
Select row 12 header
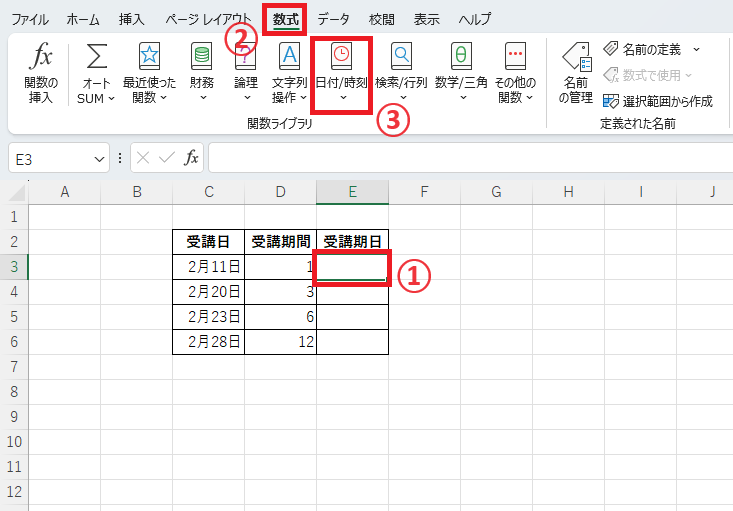coord(14,492)
